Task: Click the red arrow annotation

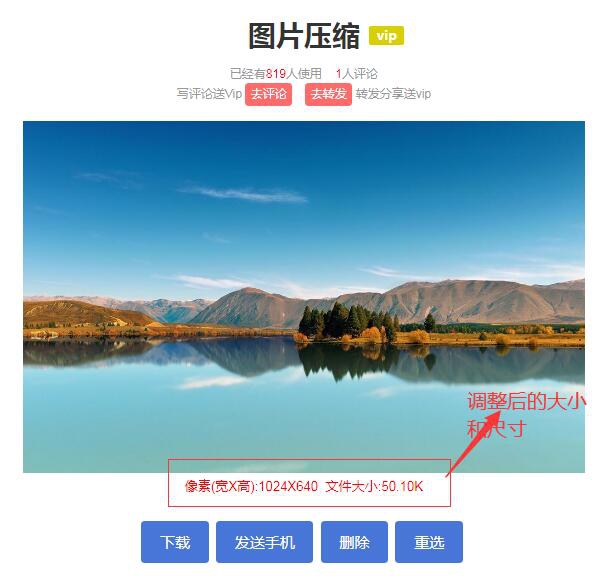Action: [473, 444]
